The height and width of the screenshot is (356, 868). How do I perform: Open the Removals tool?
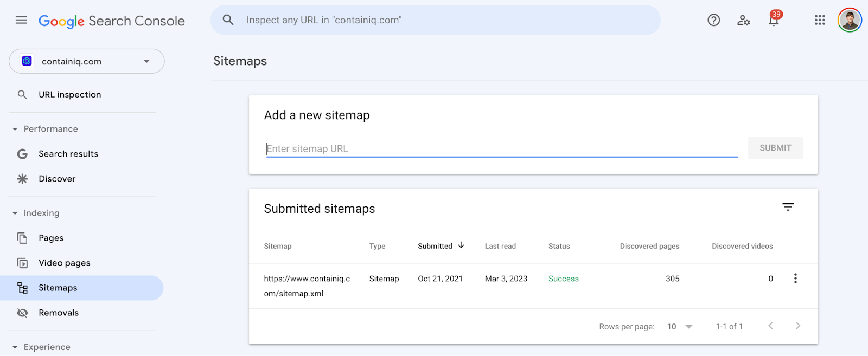pyautogui.click(x=82, y=313)
